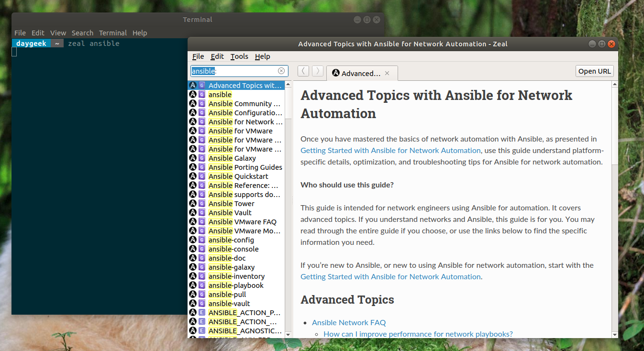Select the 'Ansible Configuratio...' result
The height and width of the screenshot is (351, 644).
point(236,112)
